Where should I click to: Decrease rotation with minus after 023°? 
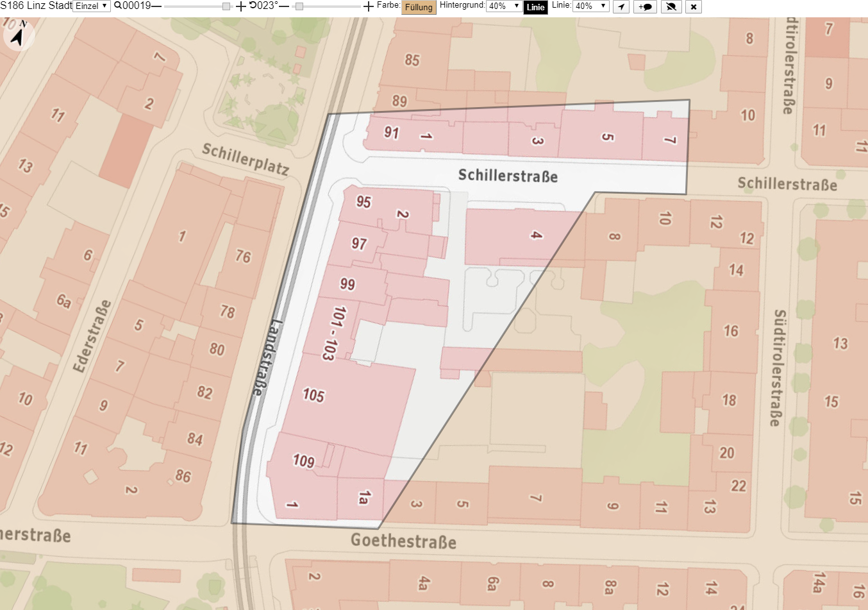click(x=284, y=6)
